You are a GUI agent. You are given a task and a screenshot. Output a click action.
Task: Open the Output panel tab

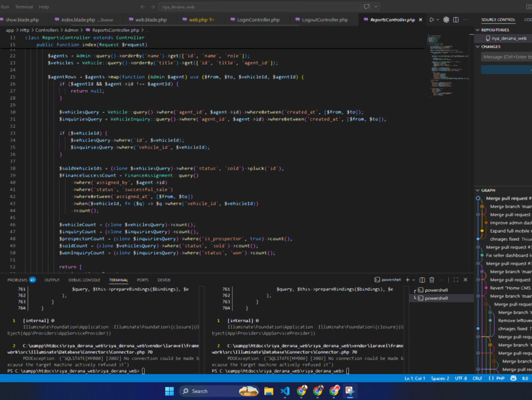click(52, 280)
